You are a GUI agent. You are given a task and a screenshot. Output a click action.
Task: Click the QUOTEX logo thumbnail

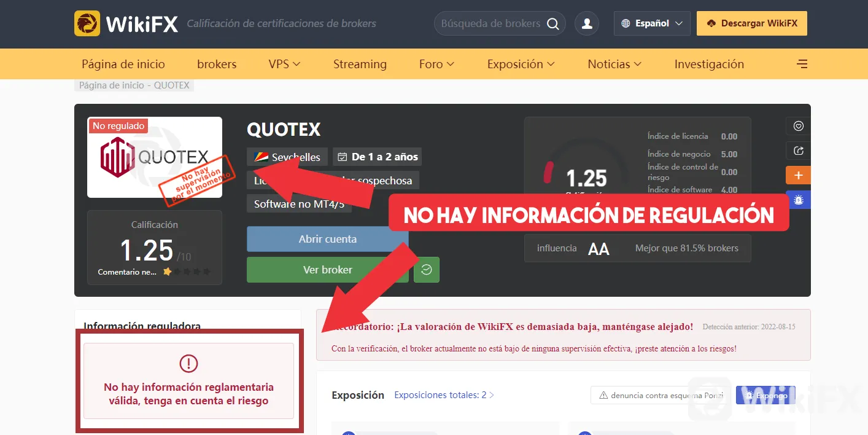155,157
